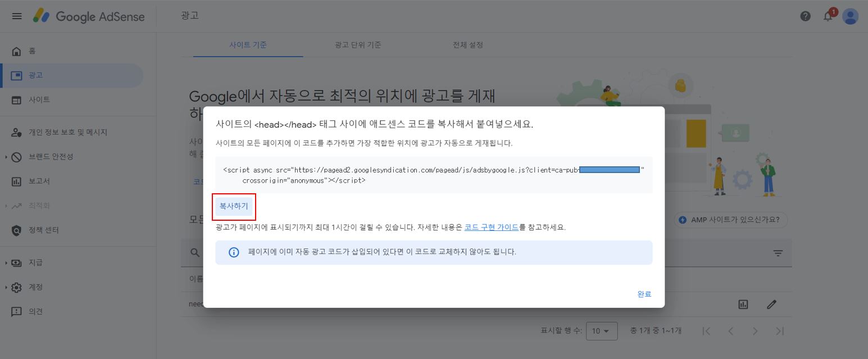Open the rows per page dropdown showing 10

(x=602, y=331)
